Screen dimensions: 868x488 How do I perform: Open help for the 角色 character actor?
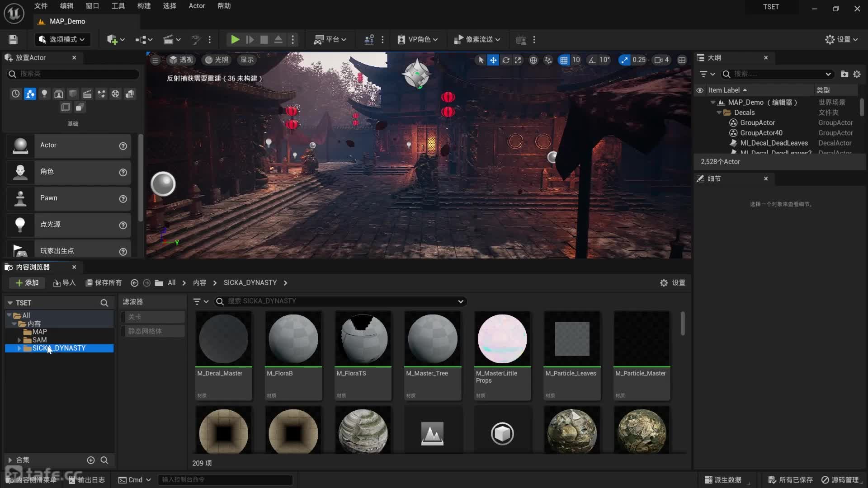(x=123, y=172)
